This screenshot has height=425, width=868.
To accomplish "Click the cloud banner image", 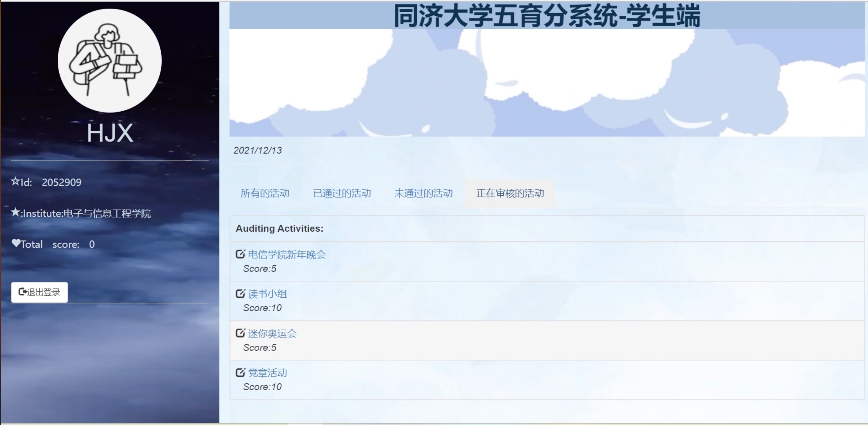I will 547,83.
